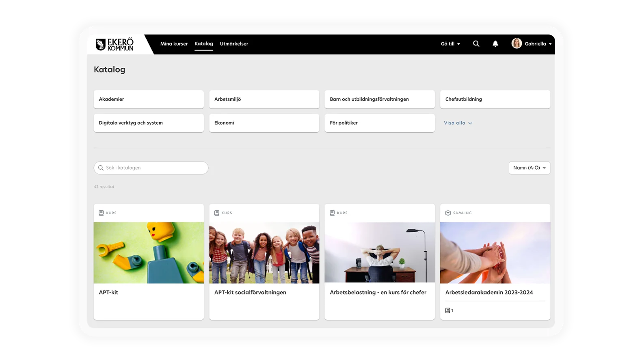Open the Arbetsbelastning desk photo thumbnail
Screen dimensions: 644x362
point(380,252)
